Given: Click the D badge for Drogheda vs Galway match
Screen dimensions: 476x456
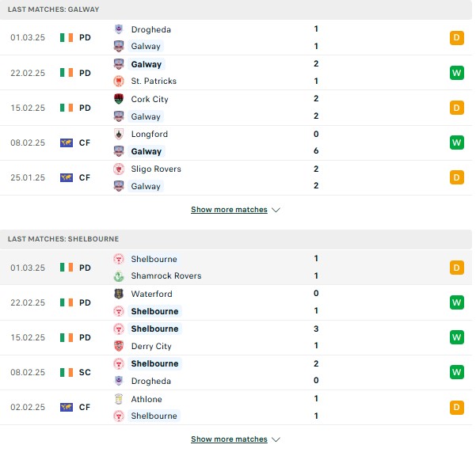Looking at the screenshot, I should pos(456,38).
